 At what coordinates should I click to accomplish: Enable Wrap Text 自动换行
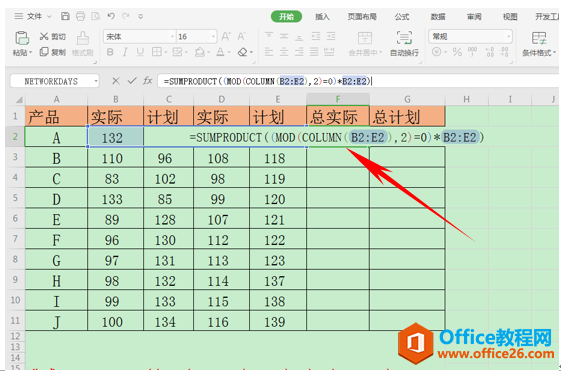tap(404, 44)
